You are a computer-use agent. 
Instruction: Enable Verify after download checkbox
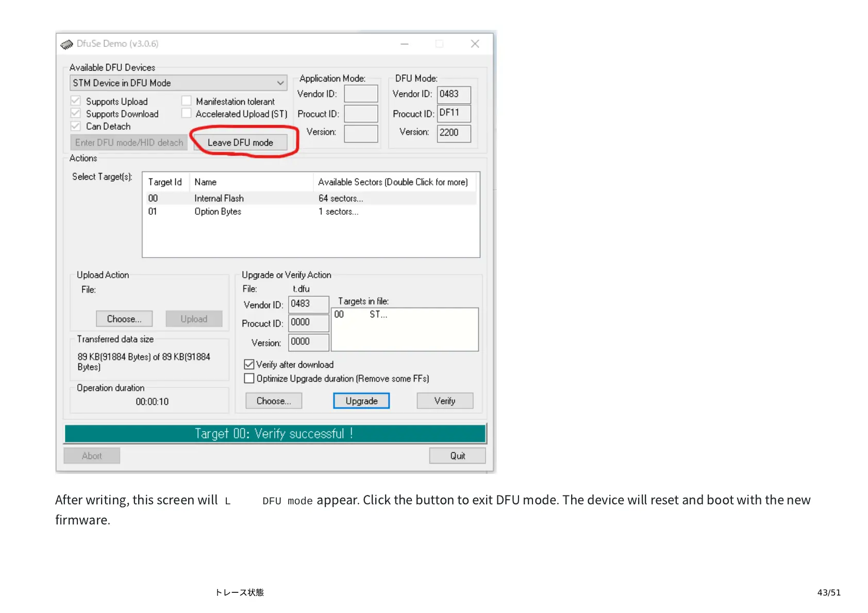(x=249, y=365)
